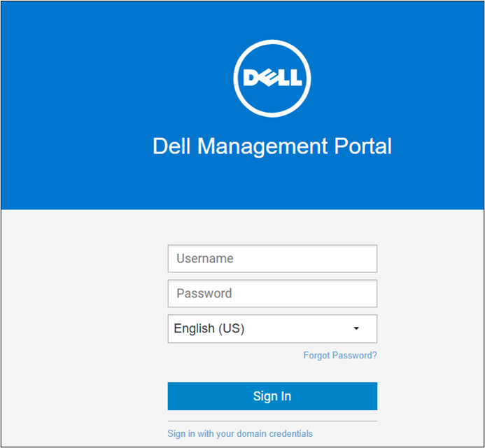Viewport: 485px width, 448px height.
Task: Expand the language list via its down arrow
Action: [356, 328]
